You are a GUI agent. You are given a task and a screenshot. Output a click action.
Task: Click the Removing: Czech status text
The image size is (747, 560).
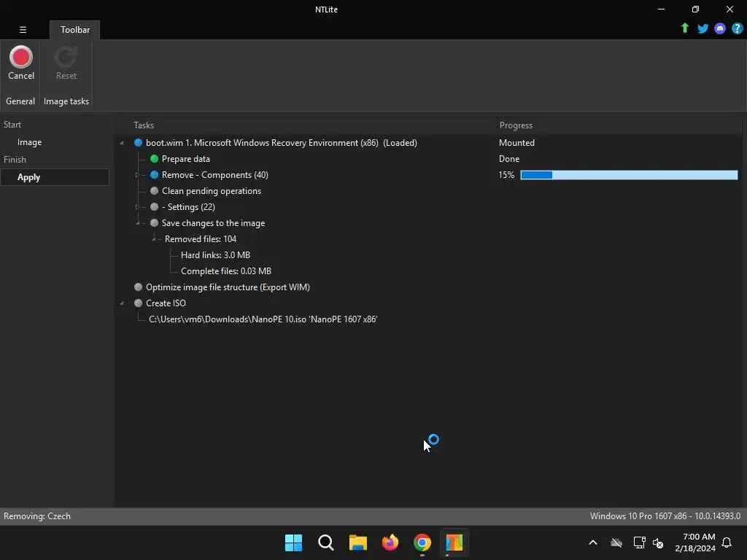(x=37, y=516)
